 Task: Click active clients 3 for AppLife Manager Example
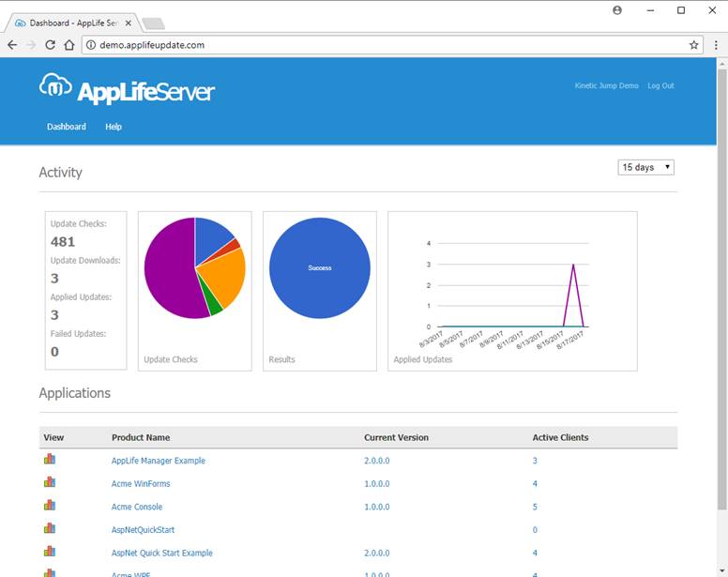pyautogui.click(x=535, y=461)
